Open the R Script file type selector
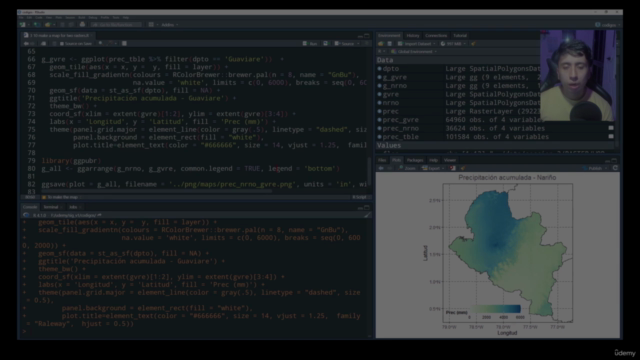Screen dimensions: 640x360 coord(360,197)
